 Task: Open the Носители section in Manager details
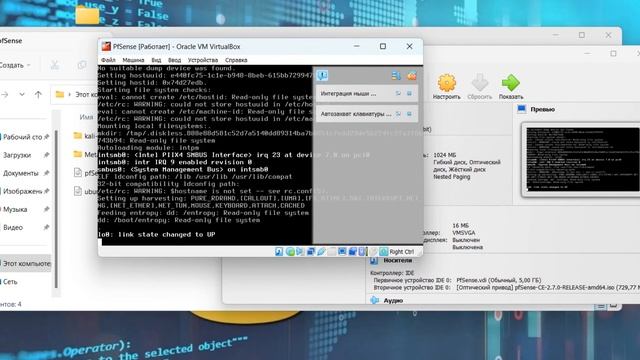398,260
